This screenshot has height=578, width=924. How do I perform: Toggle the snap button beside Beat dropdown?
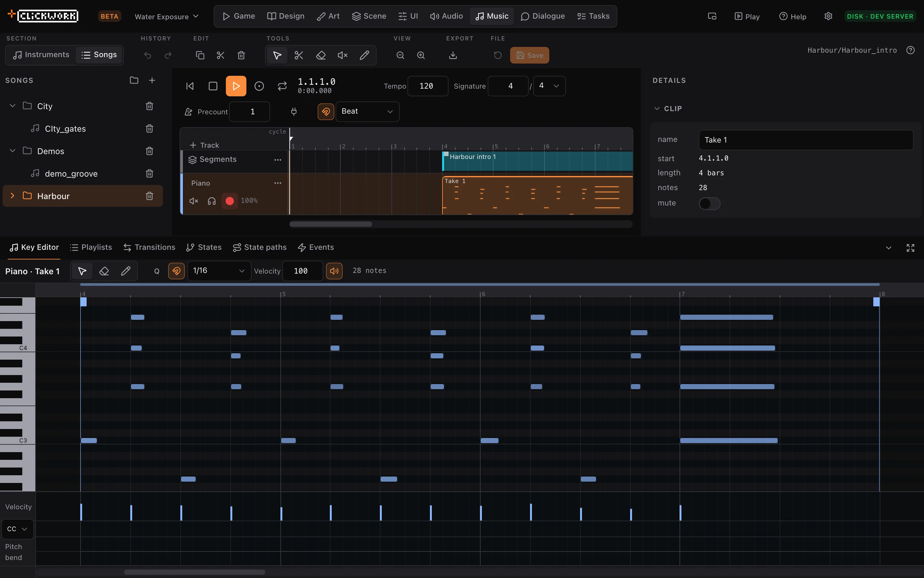click(x=326, y=112)
